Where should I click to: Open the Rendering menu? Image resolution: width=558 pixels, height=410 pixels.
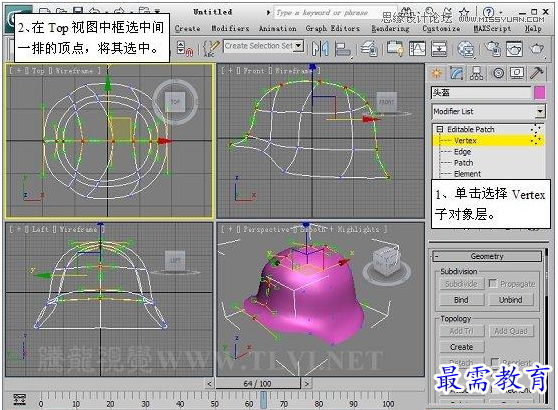click(x=390, y=28)
